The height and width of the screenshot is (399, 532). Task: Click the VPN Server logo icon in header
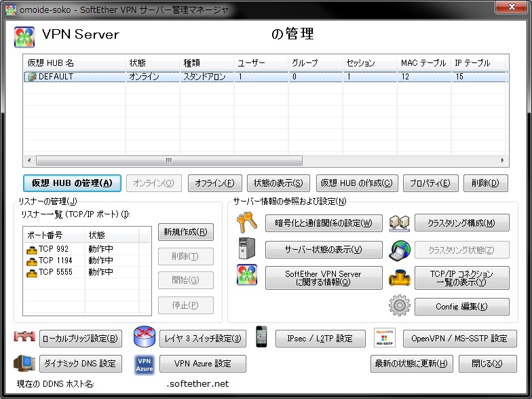point(24,37)
